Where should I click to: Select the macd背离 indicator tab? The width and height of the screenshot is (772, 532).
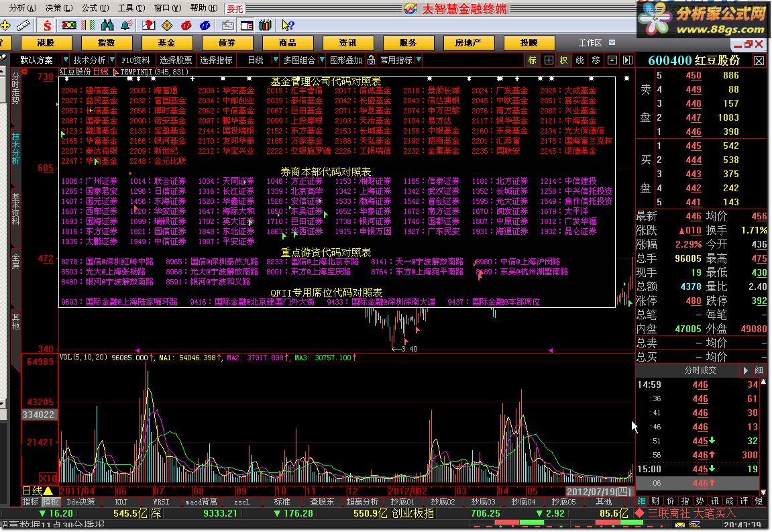(201, 502)
